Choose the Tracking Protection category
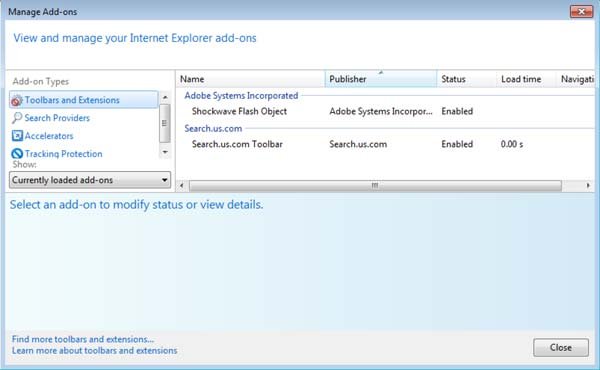 [64, 154]
